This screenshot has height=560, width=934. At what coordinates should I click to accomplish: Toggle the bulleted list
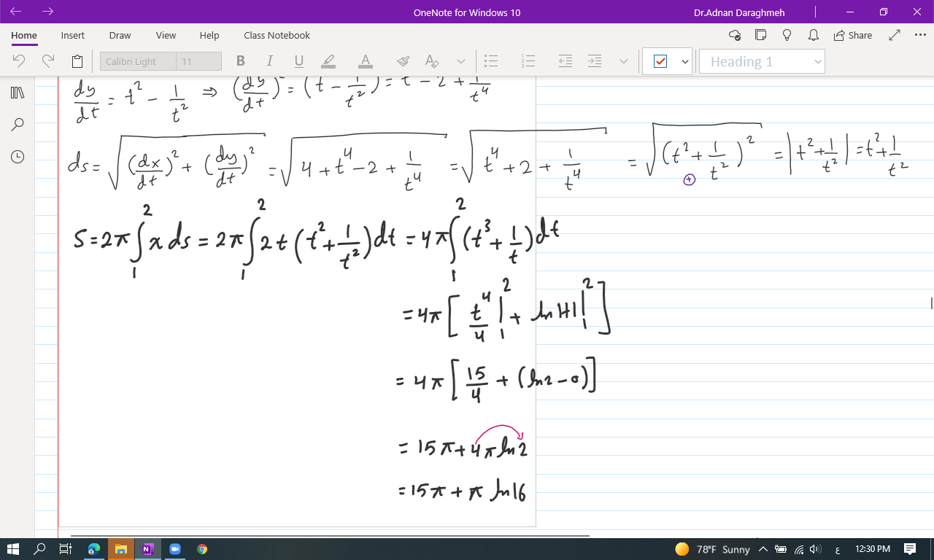click(491, 61)
